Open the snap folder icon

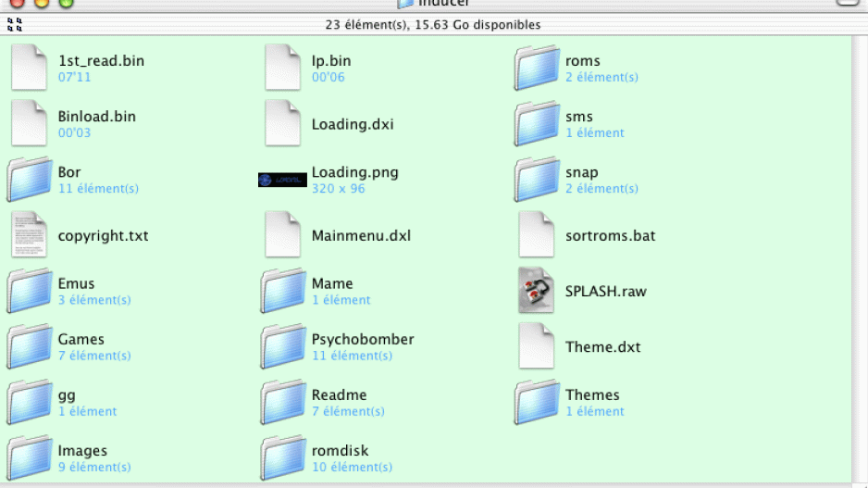537,180
